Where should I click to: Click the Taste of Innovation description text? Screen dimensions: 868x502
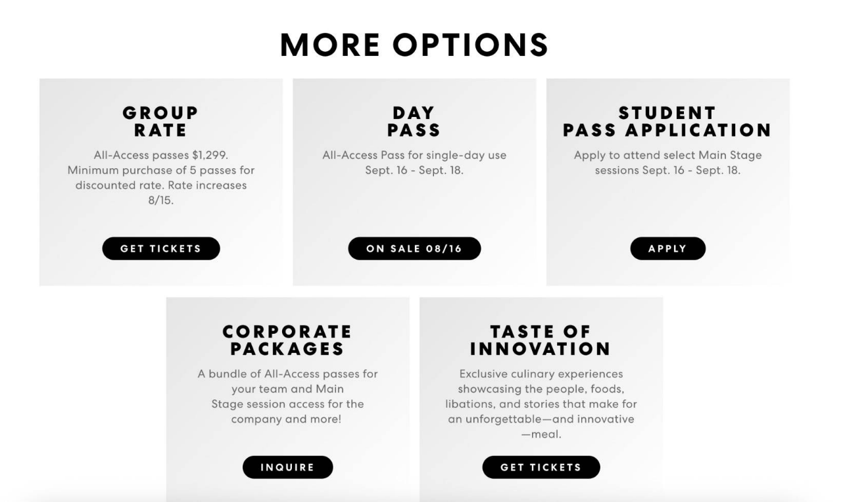pyautogui.click(x=541, y=403)
